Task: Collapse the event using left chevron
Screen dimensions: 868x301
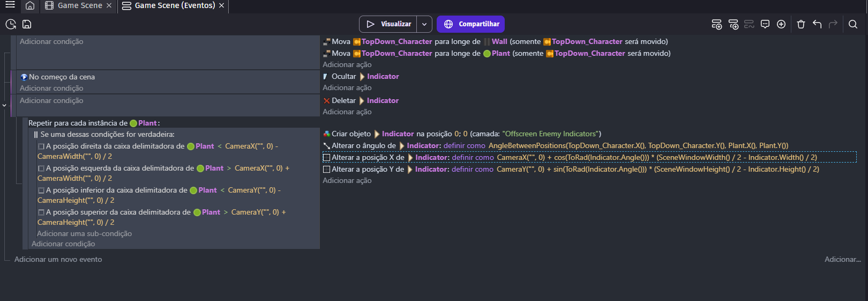Action: coord(4,105)
